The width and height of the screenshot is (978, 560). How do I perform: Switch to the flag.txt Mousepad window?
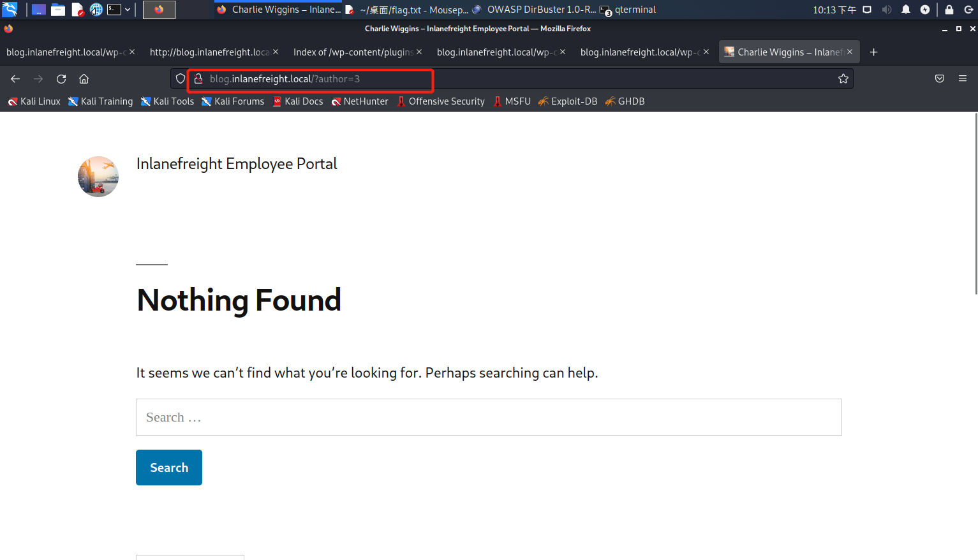407,10
